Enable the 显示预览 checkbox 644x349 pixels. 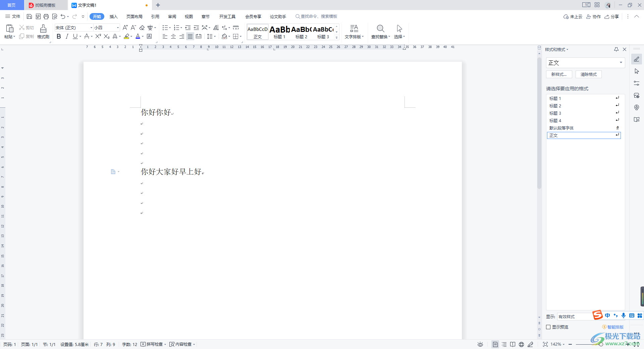(548, 327)
